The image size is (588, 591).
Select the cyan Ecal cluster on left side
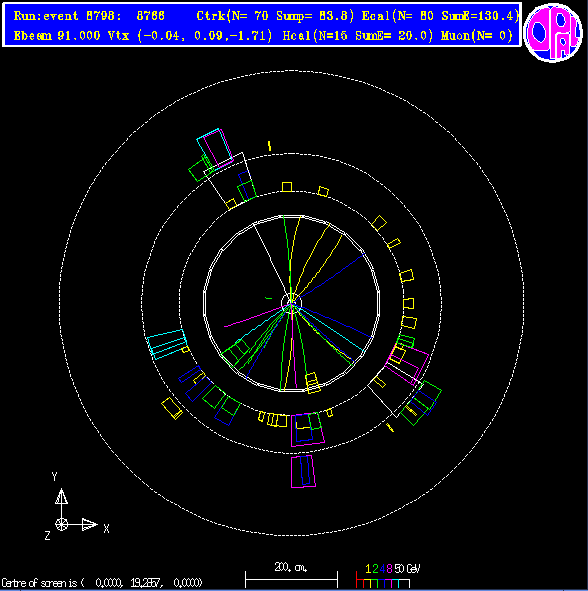point(167,344)
